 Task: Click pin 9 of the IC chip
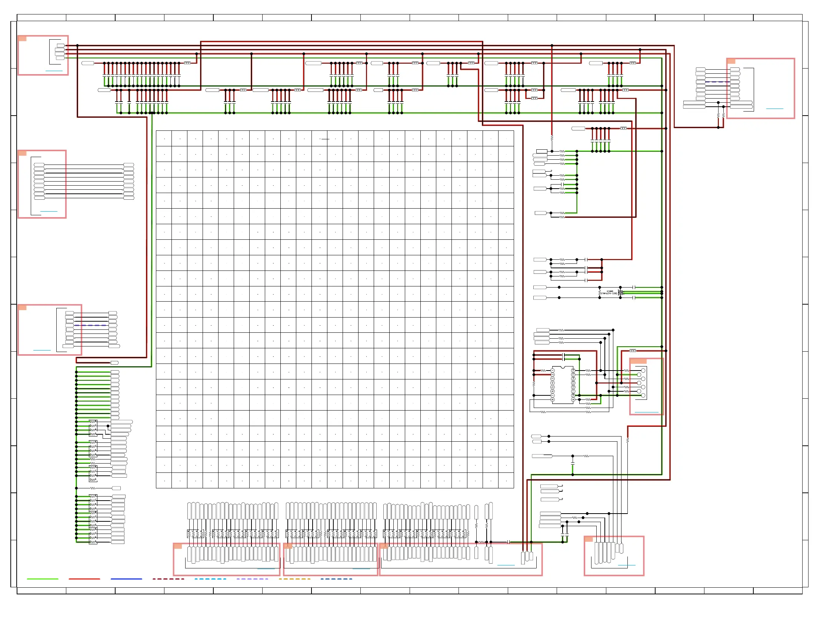point(573,399)
